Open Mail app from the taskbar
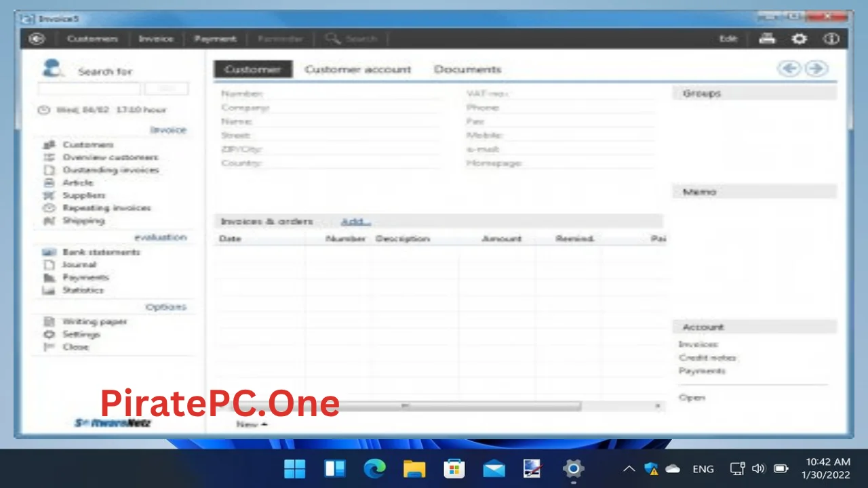The width and height of the screenshot is (868, 488). pyautogui.click(x=494, y=468)
